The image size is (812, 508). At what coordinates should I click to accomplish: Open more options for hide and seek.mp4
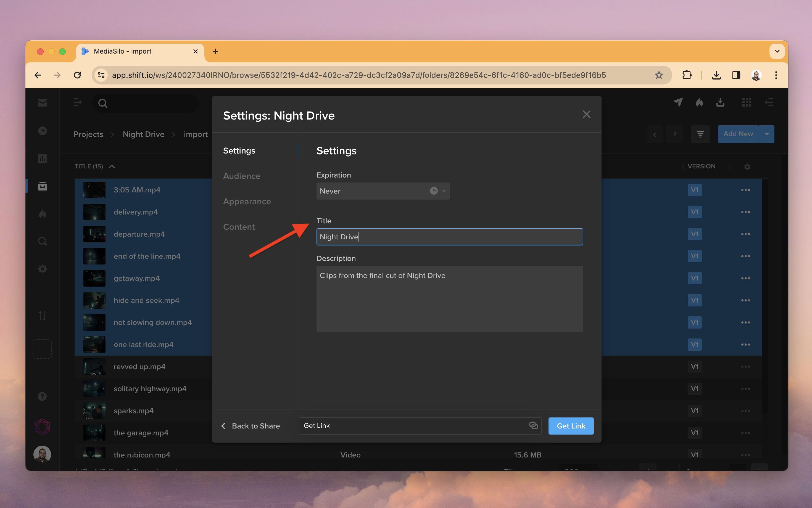click(745, 300)
